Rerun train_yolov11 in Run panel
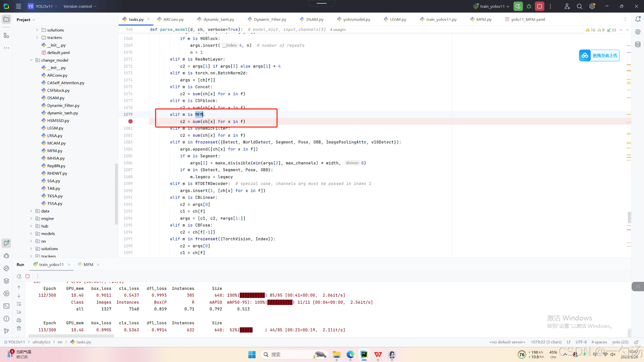The image size is (644, 362). point(19,277)
